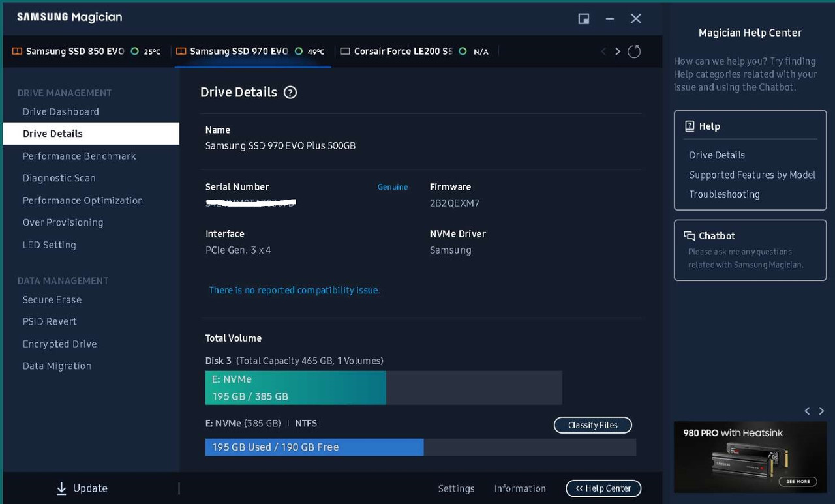Click the 970 EVO green status circle

pos(299,52)
